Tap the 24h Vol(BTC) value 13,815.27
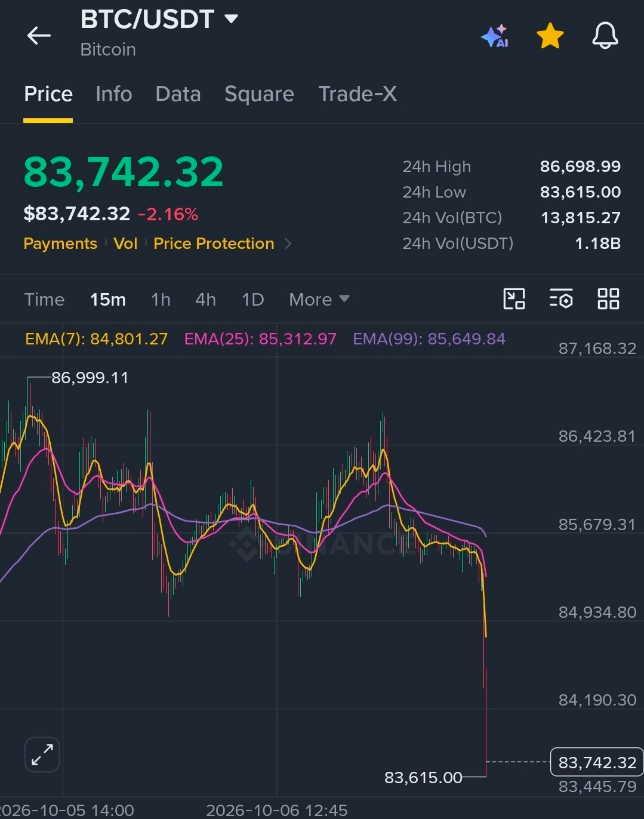Image resolution: width=644 pixels, height=819 pixels. (x=581, y=218)
